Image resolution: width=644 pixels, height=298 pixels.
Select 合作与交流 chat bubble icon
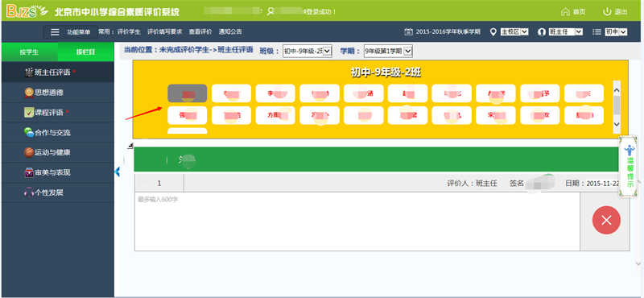pyautogui.click(x=28, y=132)
